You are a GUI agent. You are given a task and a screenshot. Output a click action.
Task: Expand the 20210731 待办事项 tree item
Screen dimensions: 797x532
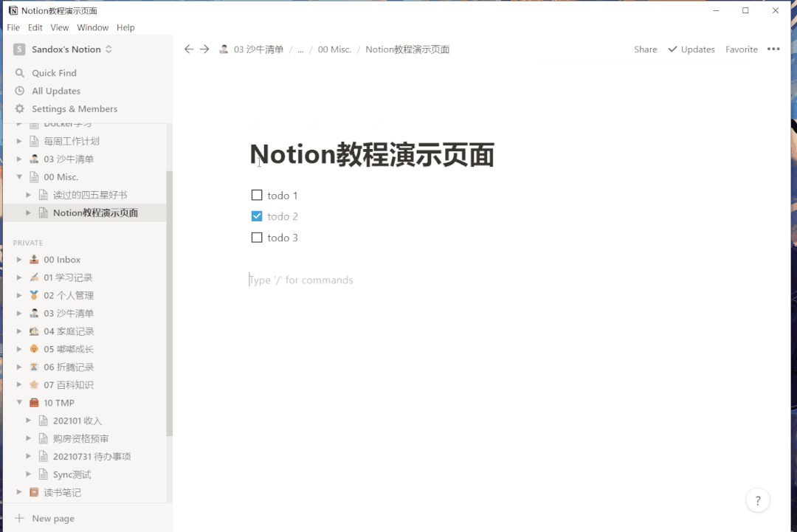coord(29,456)
